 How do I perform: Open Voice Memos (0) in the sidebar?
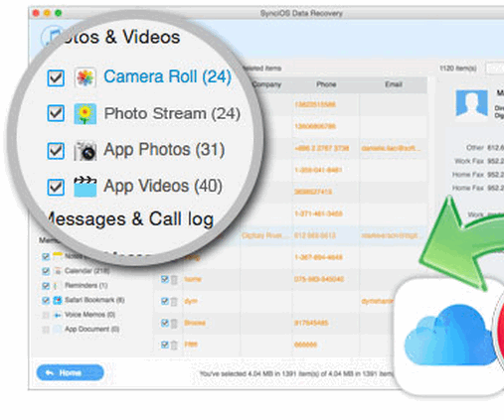pyautogui.click(x=89, y=315)
